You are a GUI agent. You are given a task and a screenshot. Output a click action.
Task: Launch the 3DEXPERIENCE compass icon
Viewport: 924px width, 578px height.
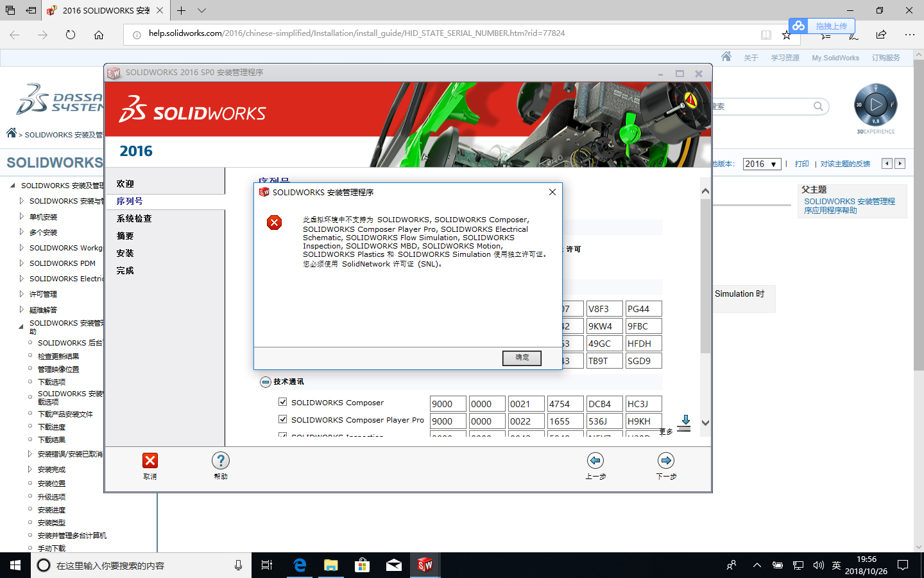pyautogui.click(x=876, y=104)
